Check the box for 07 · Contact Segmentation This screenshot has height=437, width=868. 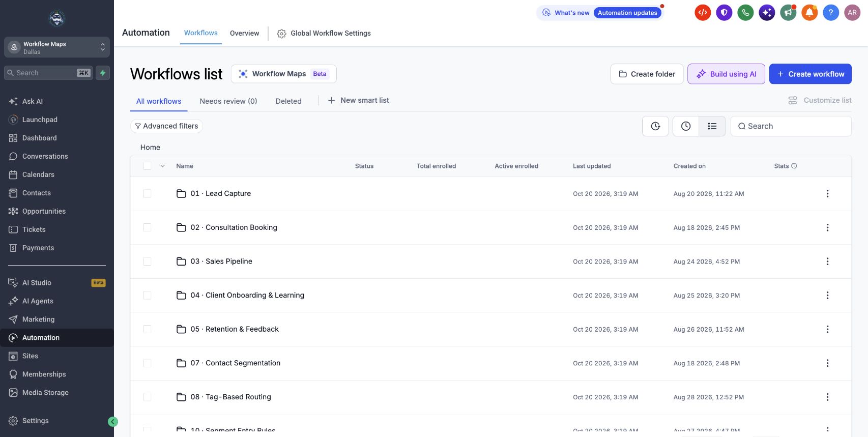tap(147, 363)
